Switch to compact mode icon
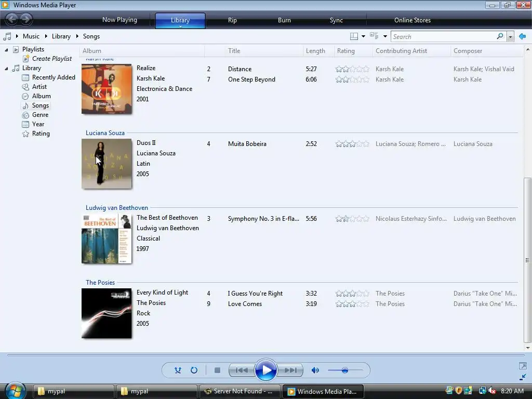The width and height of the screenshot is (532, 399). (x=523, y=377)
